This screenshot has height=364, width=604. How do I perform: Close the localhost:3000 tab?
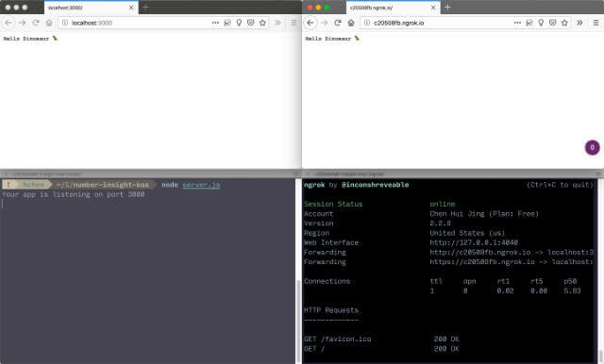coord(131,8)
